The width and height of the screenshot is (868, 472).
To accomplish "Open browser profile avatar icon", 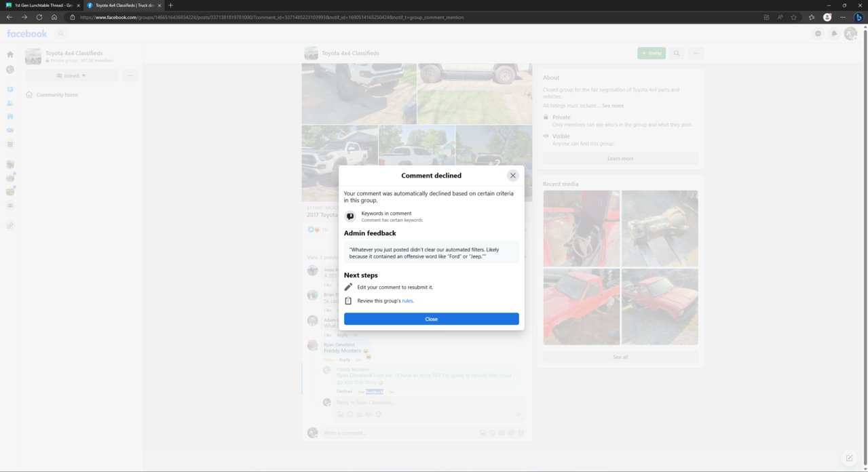I will tap(827, 17).
